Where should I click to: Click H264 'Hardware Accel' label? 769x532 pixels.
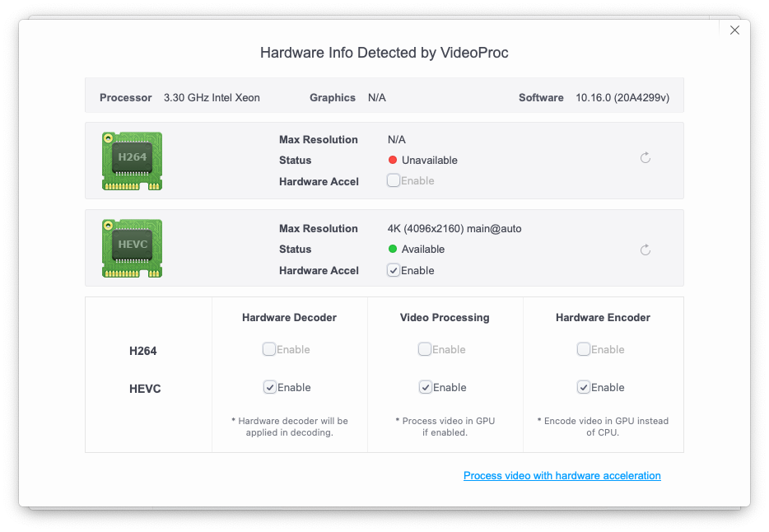[x=319, y=182]
